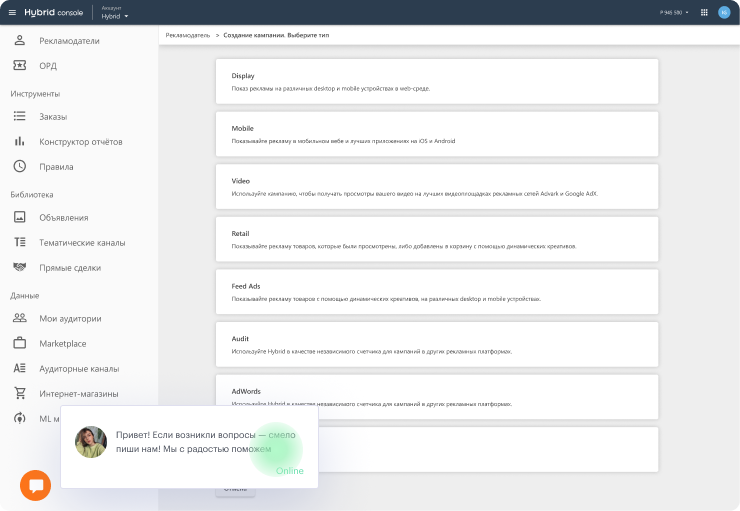This screenshot has width=740, height=511.
Task: Click the ОРД ticket icon
Action: point(19,66)
